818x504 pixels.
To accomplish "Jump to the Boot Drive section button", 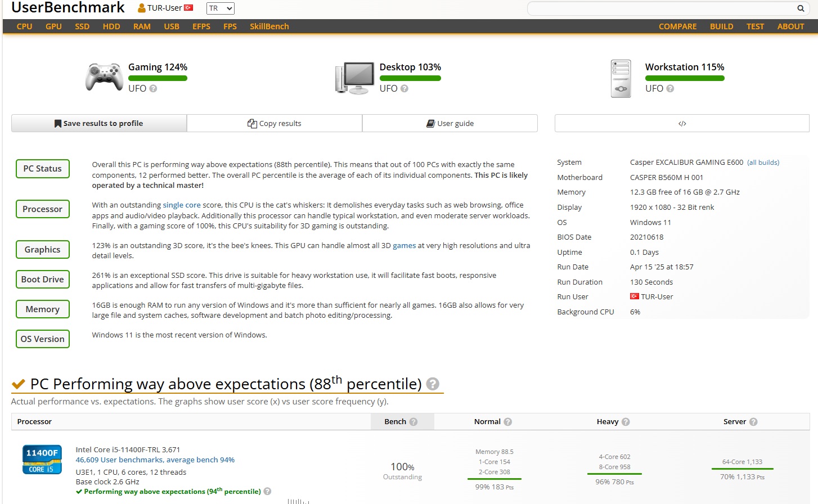I will point(43,280).
